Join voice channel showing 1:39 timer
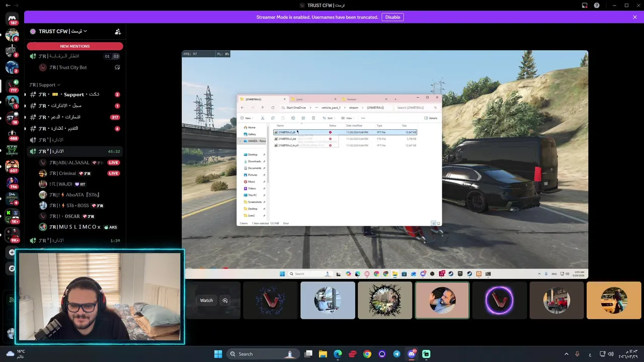 (75, 241)
